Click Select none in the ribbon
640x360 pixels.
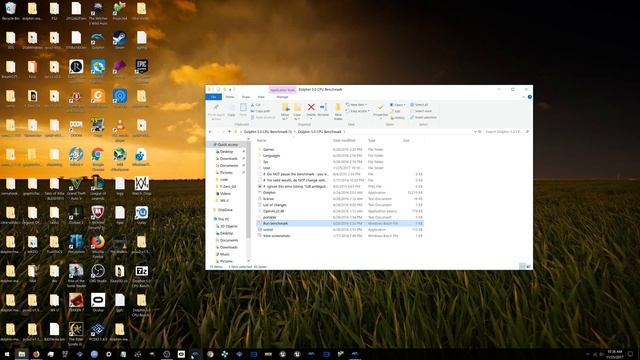click(x=421, y=111)
